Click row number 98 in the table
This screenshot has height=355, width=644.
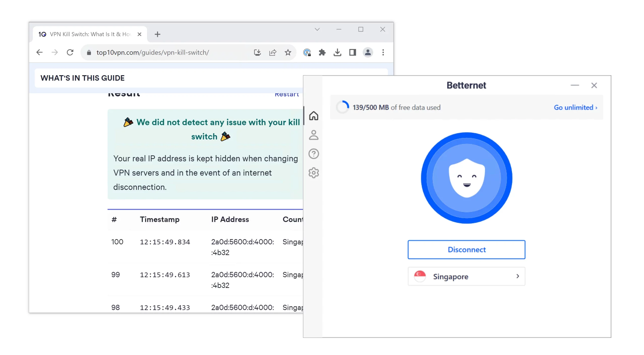click(115, 307)
